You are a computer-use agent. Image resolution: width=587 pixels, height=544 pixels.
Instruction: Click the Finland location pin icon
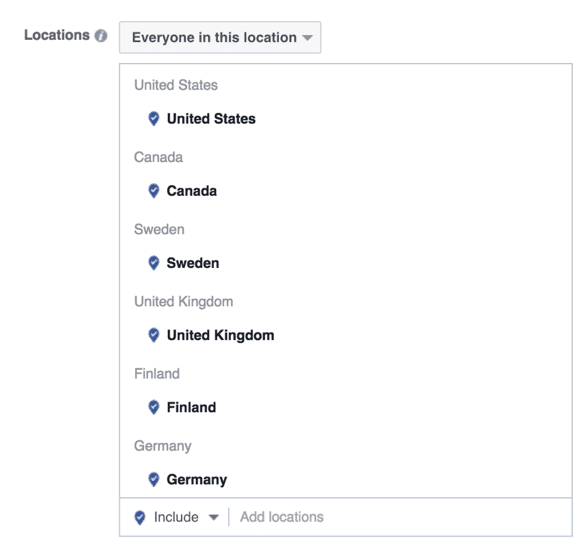(153, 407)
